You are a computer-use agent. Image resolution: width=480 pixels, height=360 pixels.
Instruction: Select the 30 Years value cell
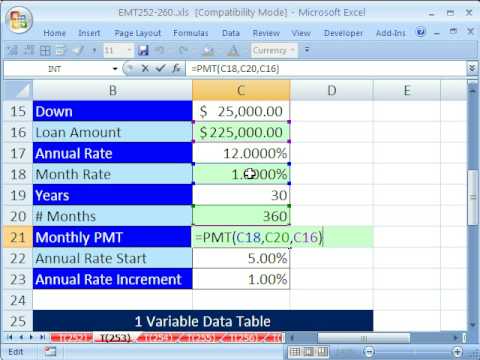coord(241,195)
